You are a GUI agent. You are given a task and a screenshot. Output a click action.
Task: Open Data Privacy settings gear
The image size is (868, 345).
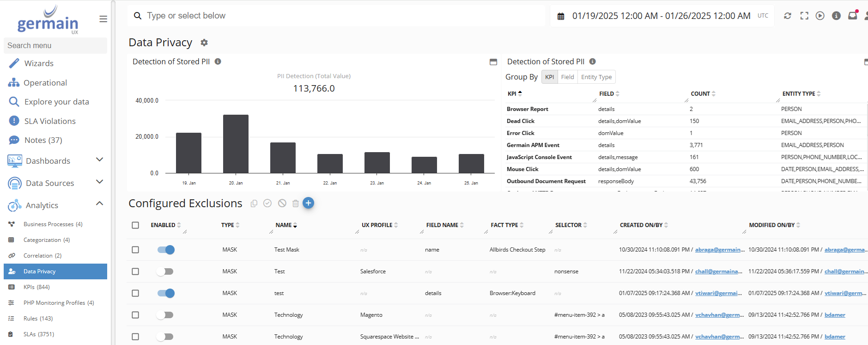coord(204,43)
